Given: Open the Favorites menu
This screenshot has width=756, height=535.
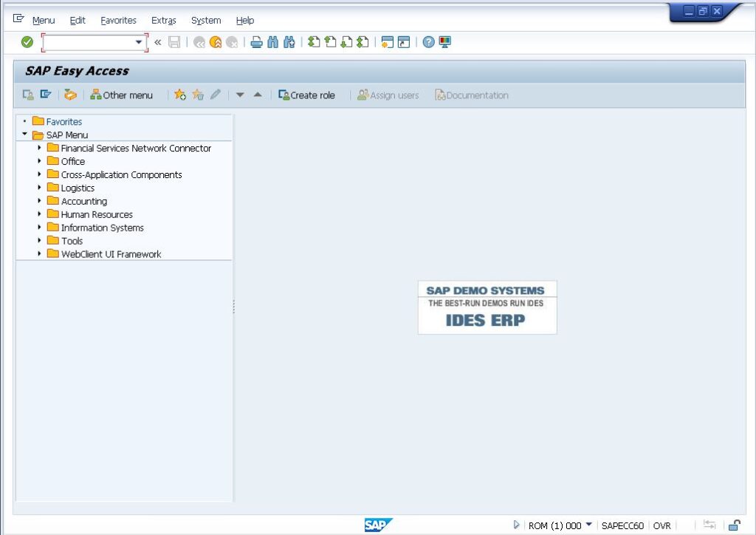Looking at the screenshot, I should 118,20.
